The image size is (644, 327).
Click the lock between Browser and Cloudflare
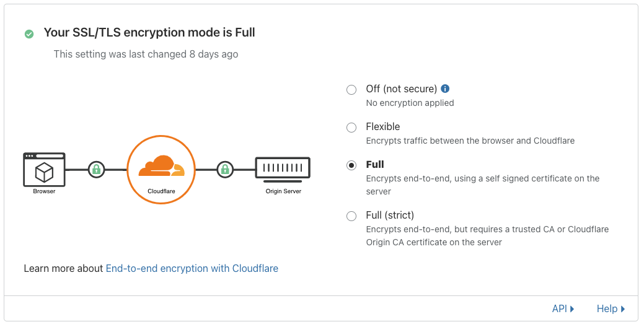pos(97,169)
